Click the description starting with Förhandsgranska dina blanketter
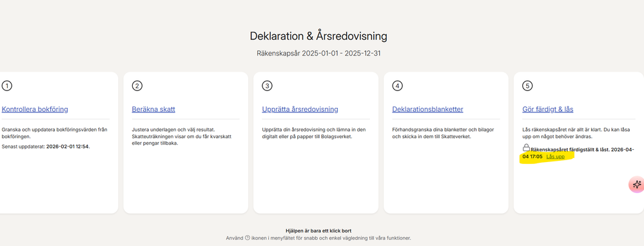Screen dimensions: 644x246 click(x=443, y=133)
